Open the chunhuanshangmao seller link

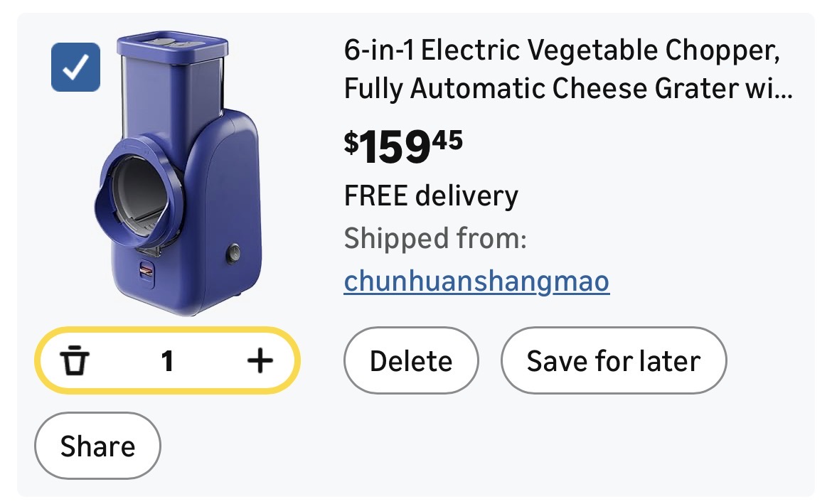pyautogui.click(x=476, y=282)
